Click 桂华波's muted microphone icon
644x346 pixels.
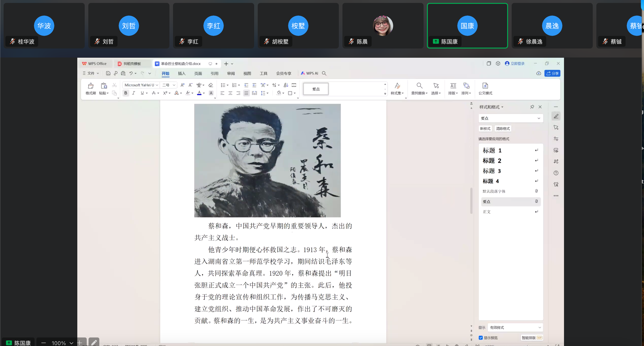coord(12,42)
